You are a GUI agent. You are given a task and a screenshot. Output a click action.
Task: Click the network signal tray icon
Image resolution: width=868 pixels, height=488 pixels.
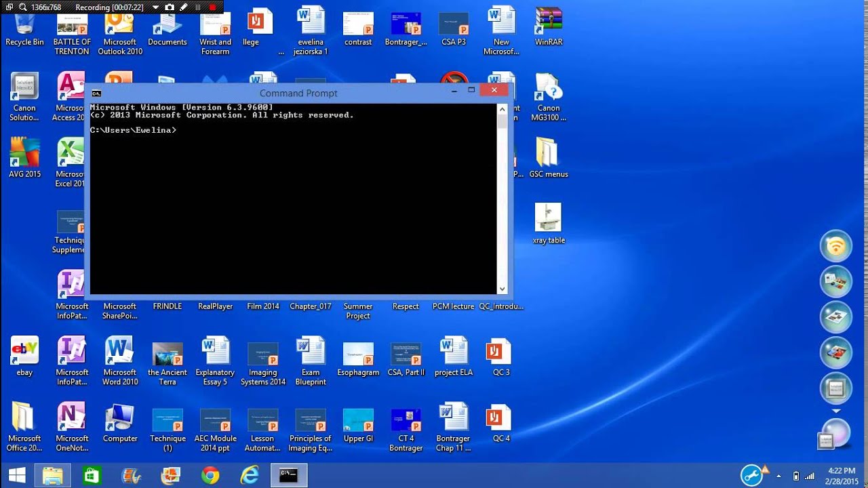pos(810,476)
